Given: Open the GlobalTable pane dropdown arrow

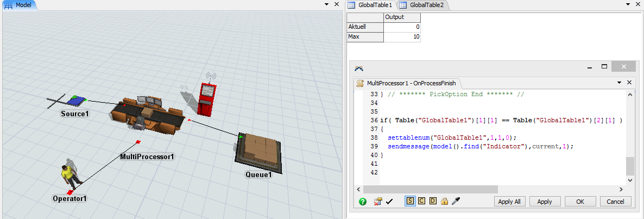Looking at the screenshot, I should coord(629,4).
